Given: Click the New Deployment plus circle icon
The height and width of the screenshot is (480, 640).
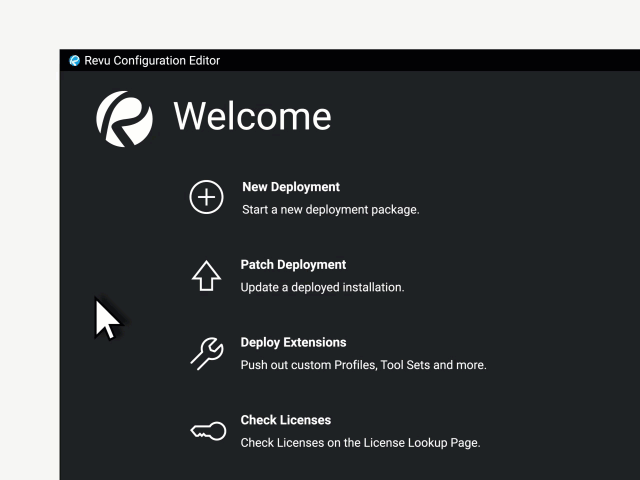Looking at the screenshot, I should [x=207, y=197].
